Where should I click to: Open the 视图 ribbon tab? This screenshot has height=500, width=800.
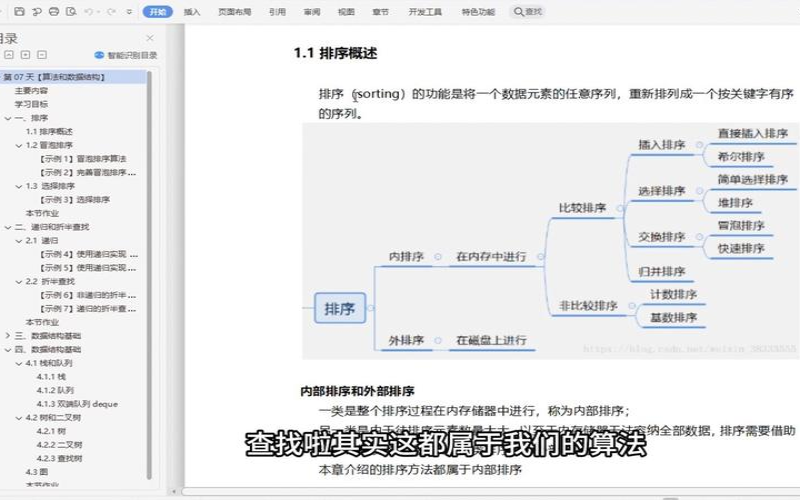click(346, 12)
